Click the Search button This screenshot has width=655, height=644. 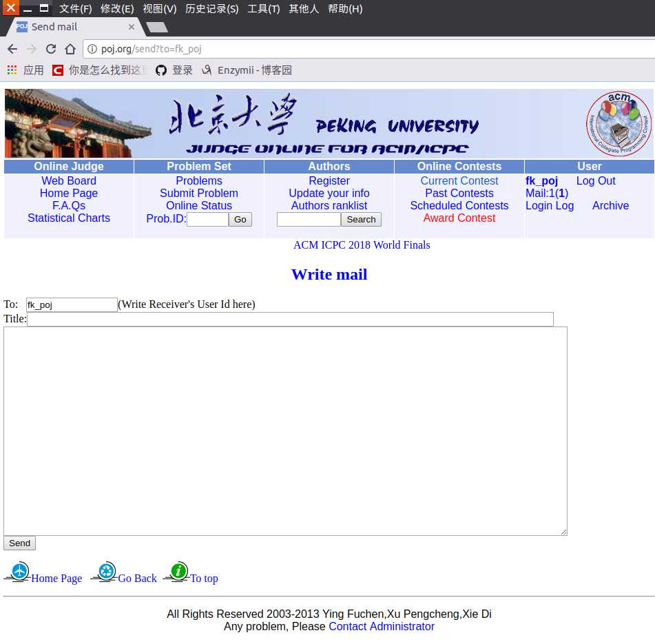(x=361, y=219)
